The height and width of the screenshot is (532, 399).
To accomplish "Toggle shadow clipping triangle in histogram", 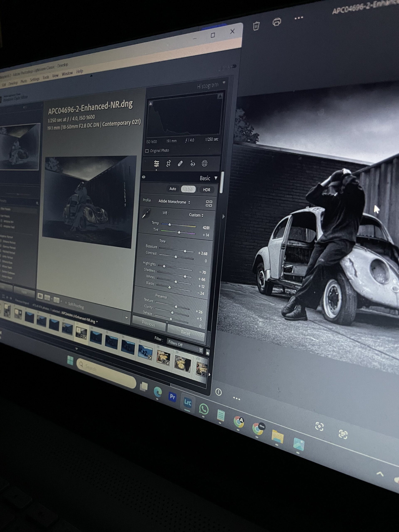I will point(150,103).
